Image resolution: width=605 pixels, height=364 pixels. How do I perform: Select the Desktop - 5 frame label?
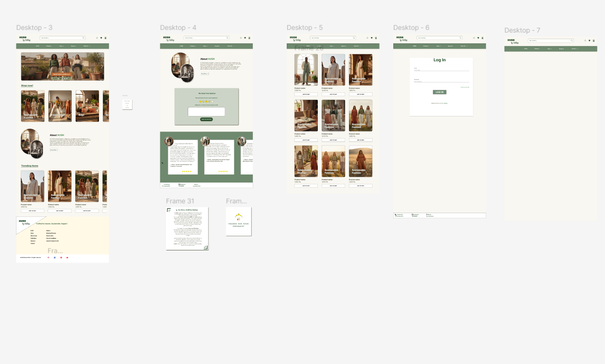point(305,28)
